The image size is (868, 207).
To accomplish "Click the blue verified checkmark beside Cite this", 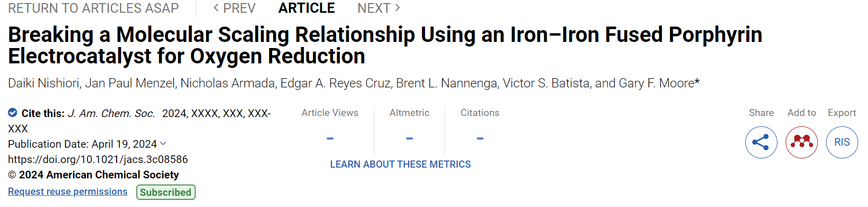I will click(13, 112).
